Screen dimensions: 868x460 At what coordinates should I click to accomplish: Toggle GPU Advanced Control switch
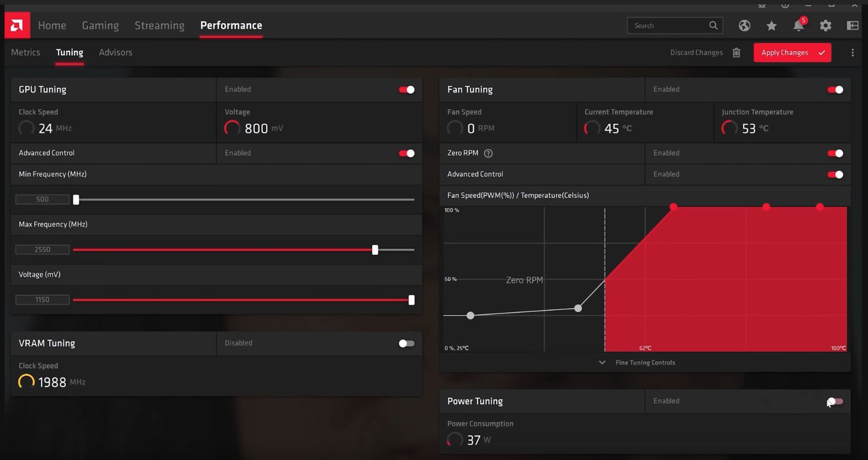tap(407, 153)
